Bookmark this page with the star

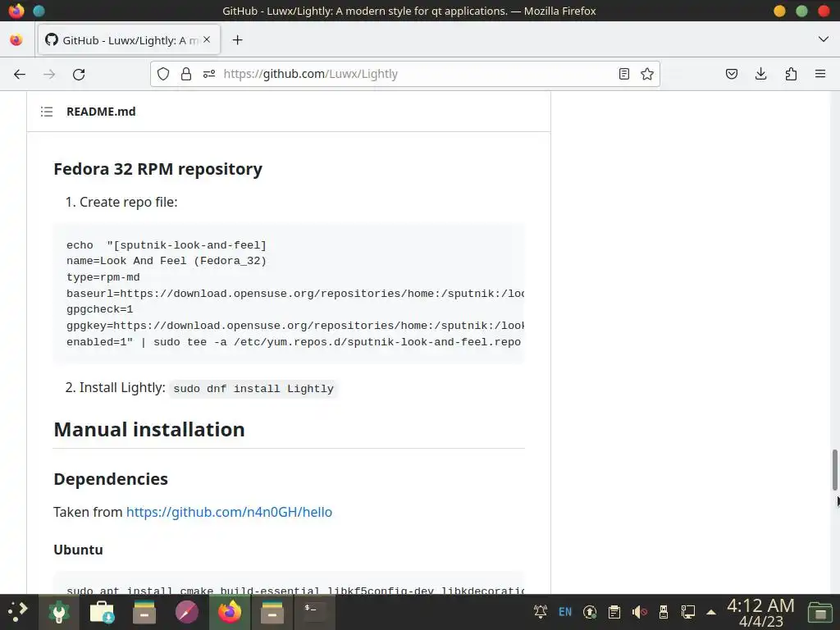[x=647, y=74]
